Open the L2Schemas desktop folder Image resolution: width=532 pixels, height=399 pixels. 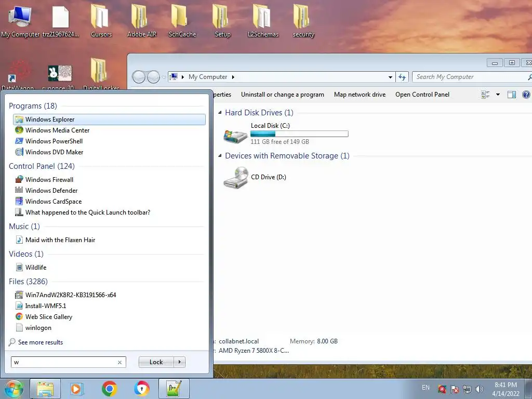point(263,21)
